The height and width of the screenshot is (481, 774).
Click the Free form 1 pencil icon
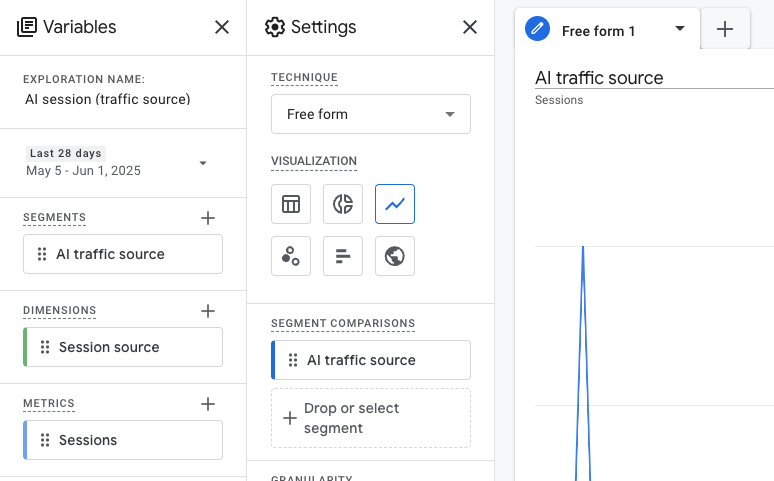pyautogui.click(x=538, y=29)
